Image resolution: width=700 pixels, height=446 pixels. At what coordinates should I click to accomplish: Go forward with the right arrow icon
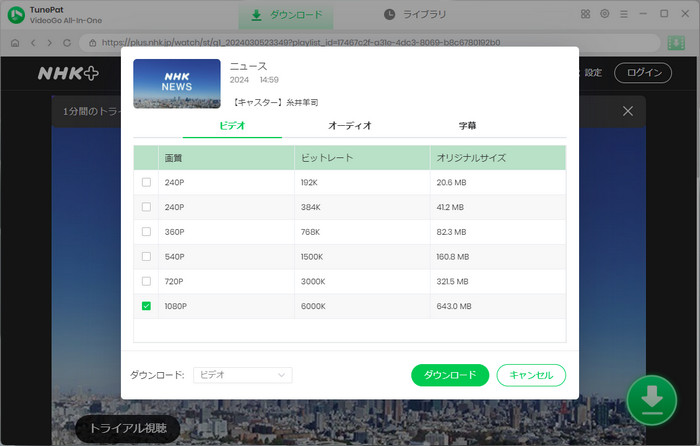50,43
